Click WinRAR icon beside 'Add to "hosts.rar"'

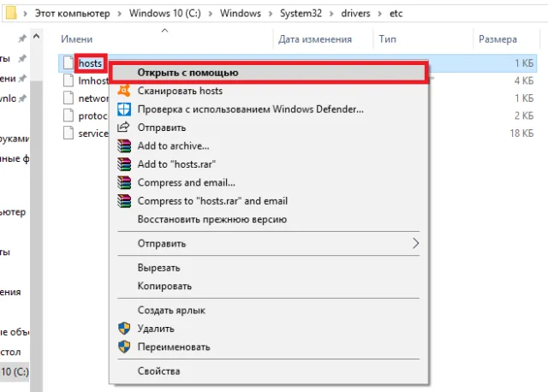[x=124, y=164]
